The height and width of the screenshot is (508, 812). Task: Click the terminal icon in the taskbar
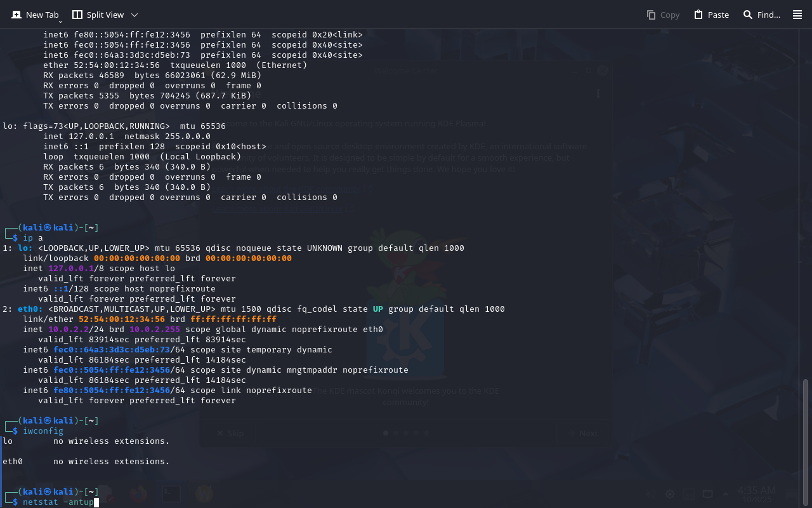click(x=170, y=493)
